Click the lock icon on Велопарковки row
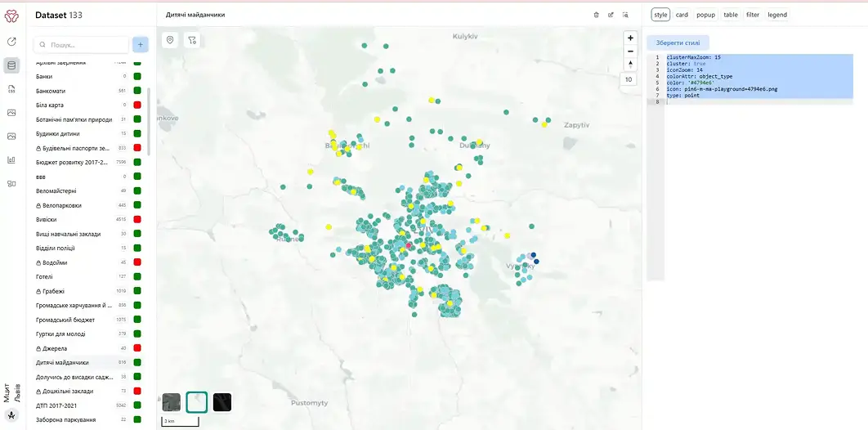This screenshot has height=430, width=868. [38, 205]
